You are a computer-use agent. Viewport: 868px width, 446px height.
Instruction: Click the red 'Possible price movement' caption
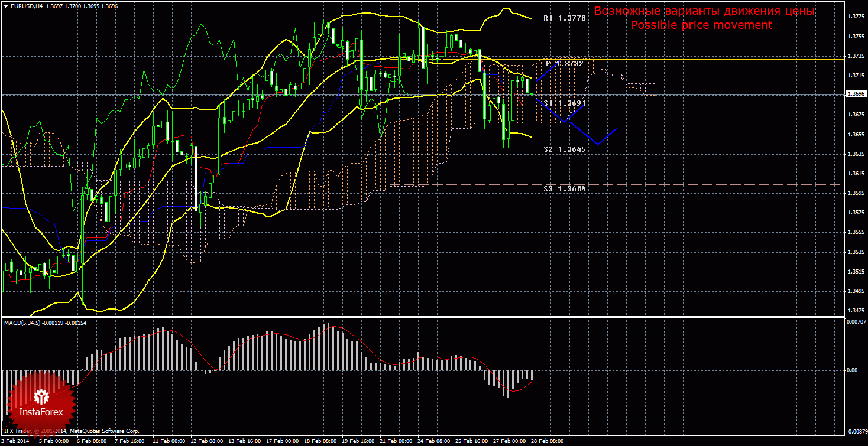click(x=701, y=25)
